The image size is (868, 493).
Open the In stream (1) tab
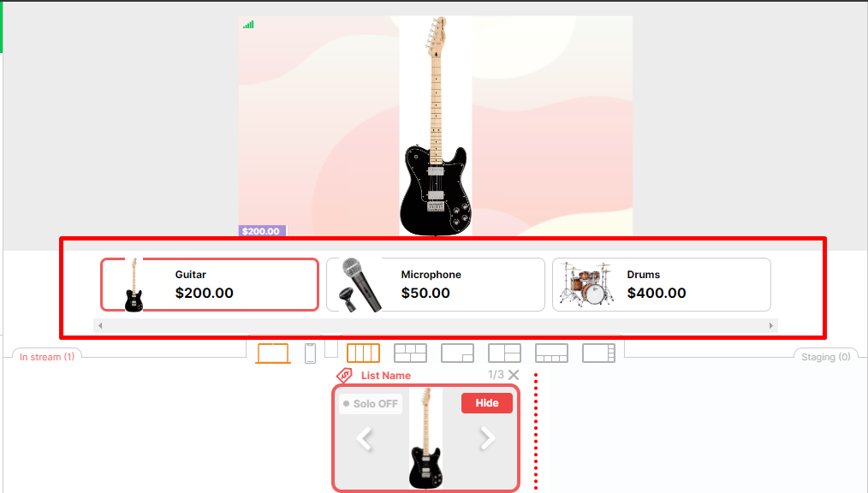[47, 357]
